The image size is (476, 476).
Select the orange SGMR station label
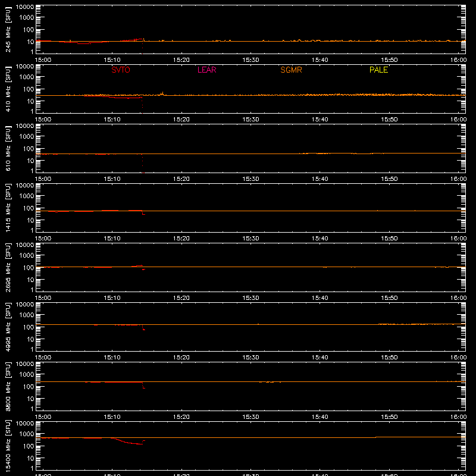(x=291, y=70)
